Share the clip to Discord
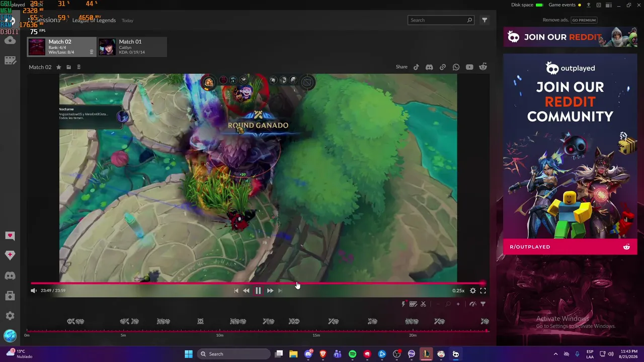This screenshot has height=362, width=644. [x=429, y=67]
